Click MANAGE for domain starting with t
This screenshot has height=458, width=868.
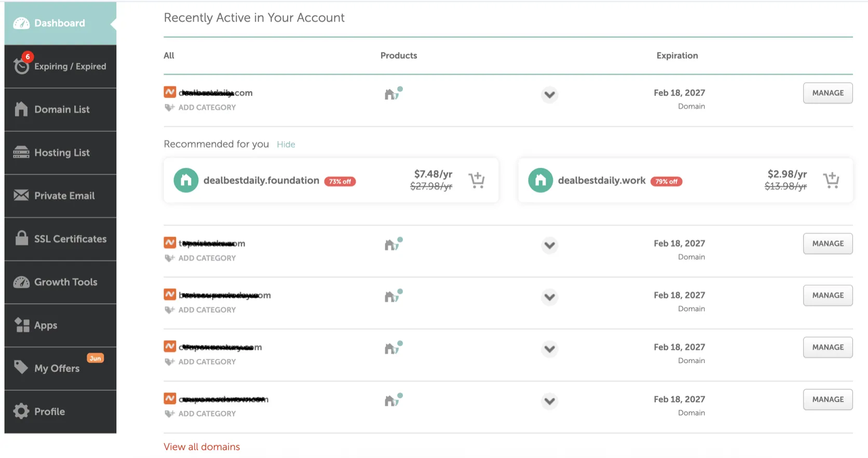coord(828,243)
